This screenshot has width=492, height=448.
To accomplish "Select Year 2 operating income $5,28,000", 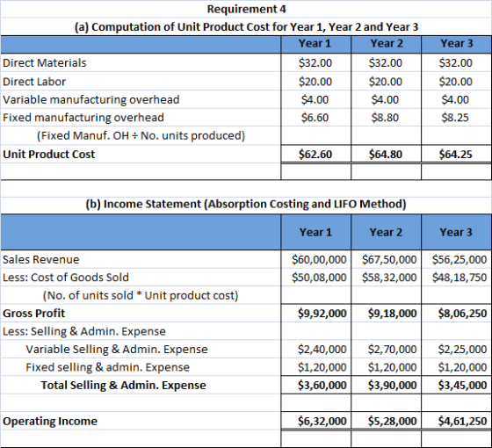I will click(392, 422).
